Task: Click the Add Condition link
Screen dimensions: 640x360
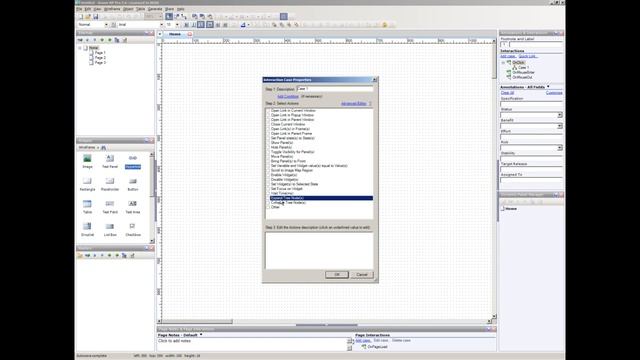Action: pyautogui.click(x=288, y=97)
